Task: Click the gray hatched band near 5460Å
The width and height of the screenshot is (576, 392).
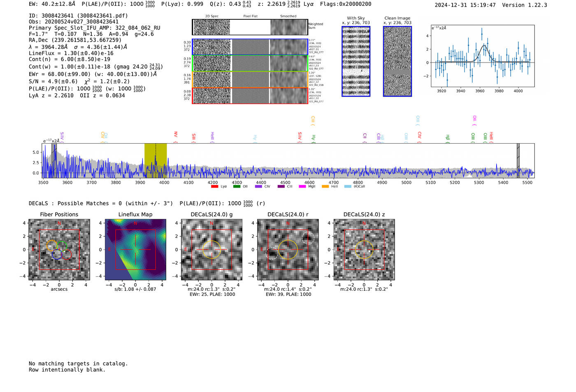Action: point(518,160)
